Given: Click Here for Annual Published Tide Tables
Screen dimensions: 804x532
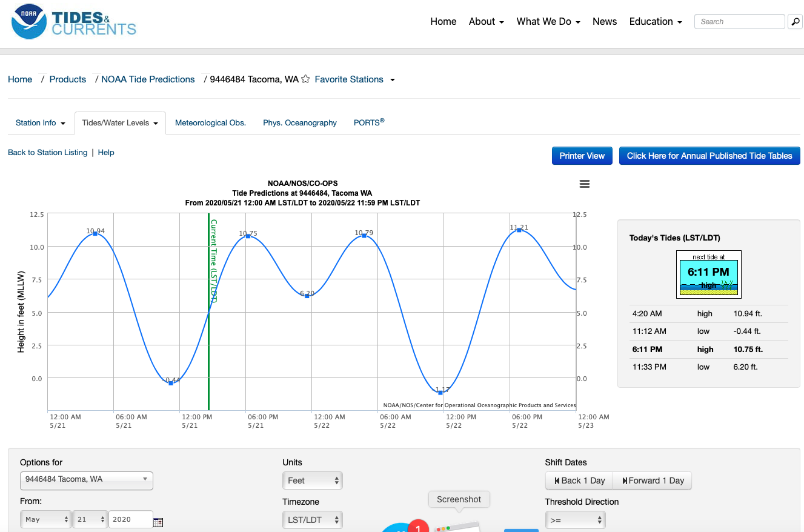Looking at the screenshot, I should click(x=709, y=156).
